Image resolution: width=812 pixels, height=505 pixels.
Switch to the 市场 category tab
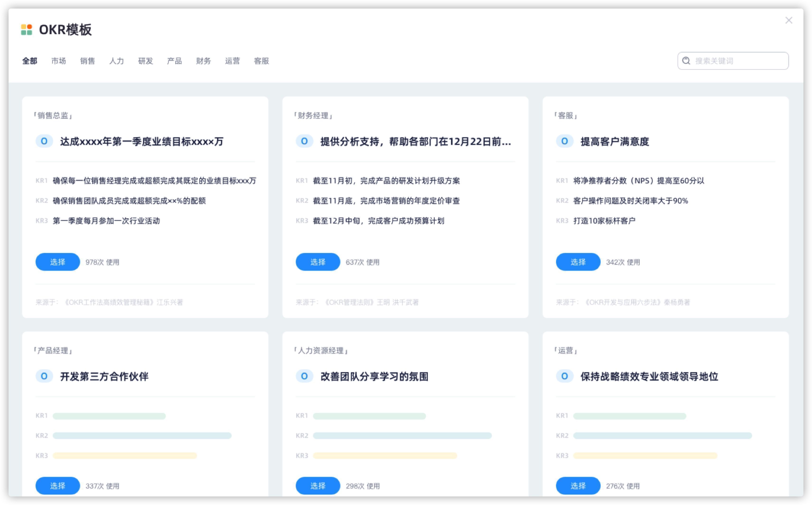(x=58, y=61)
